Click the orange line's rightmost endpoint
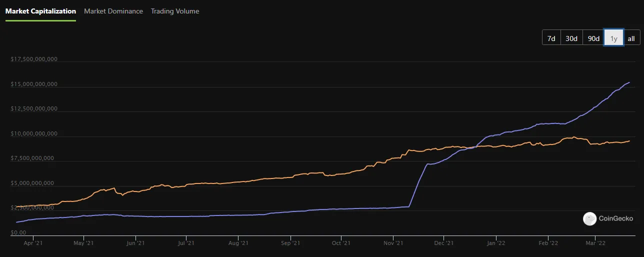644x257 pixels. coord(629,141)
